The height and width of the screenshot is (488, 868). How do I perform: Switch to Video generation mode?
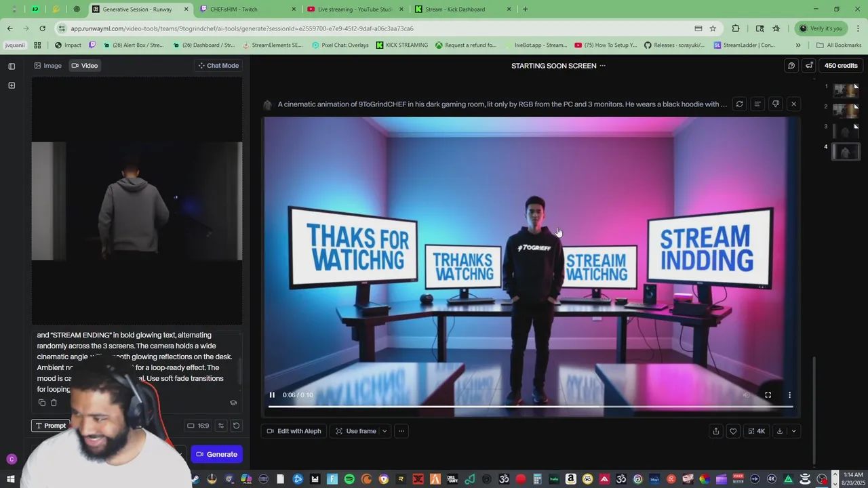(85, 66)
